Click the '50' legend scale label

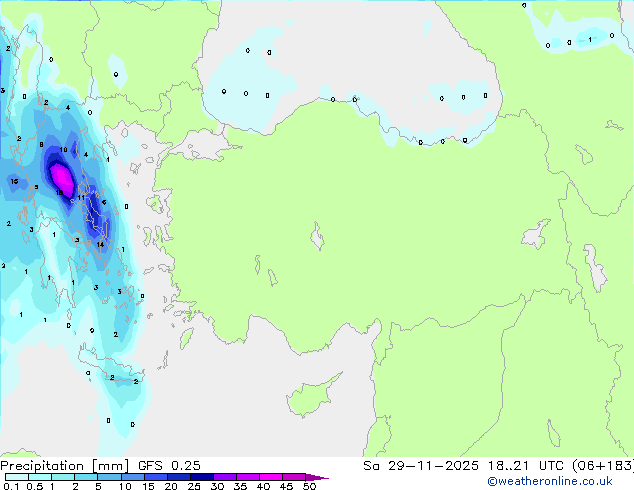(x=309, y=486)
